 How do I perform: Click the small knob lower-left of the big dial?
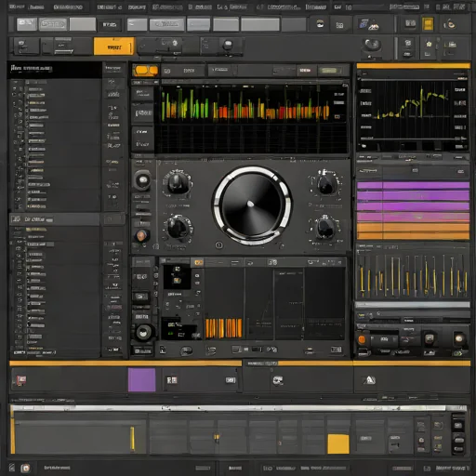click(178, 229)
